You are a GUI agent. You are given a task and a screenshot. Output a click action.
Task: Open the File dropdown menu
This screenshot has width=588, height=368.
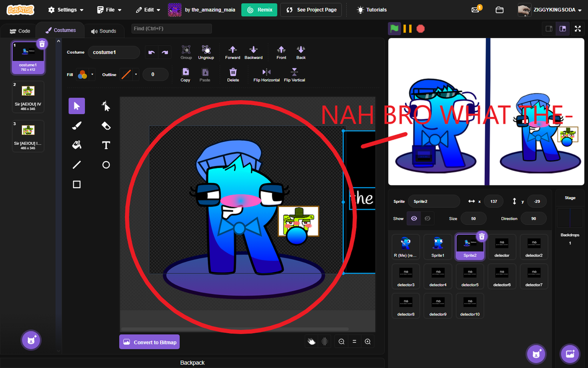pos(109,10)
